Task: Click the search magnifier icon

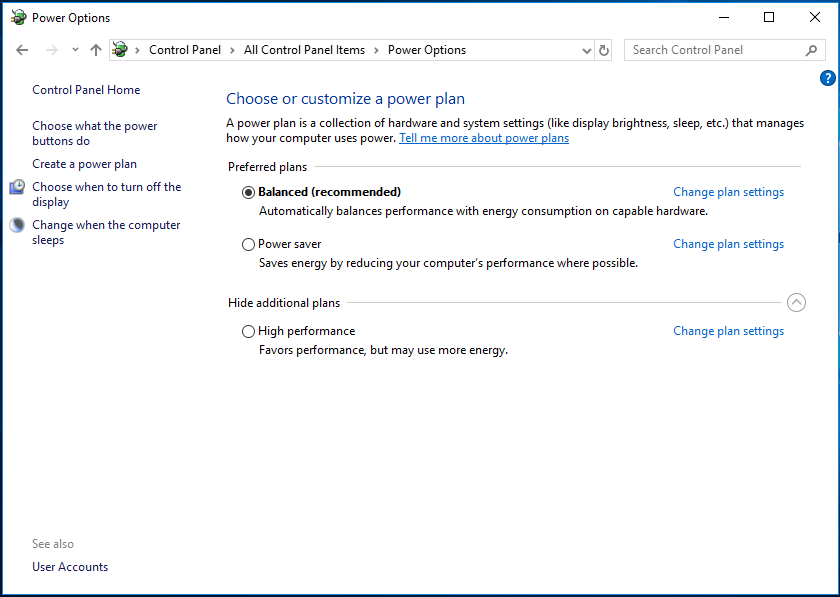Action: pyautogui.click(x=810, y=49)
